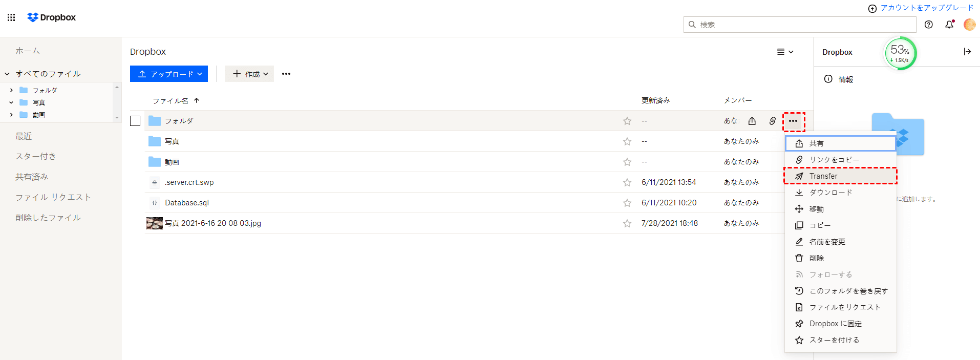
Task: Click the help question mark icon
Action: [x=928, y=25]
